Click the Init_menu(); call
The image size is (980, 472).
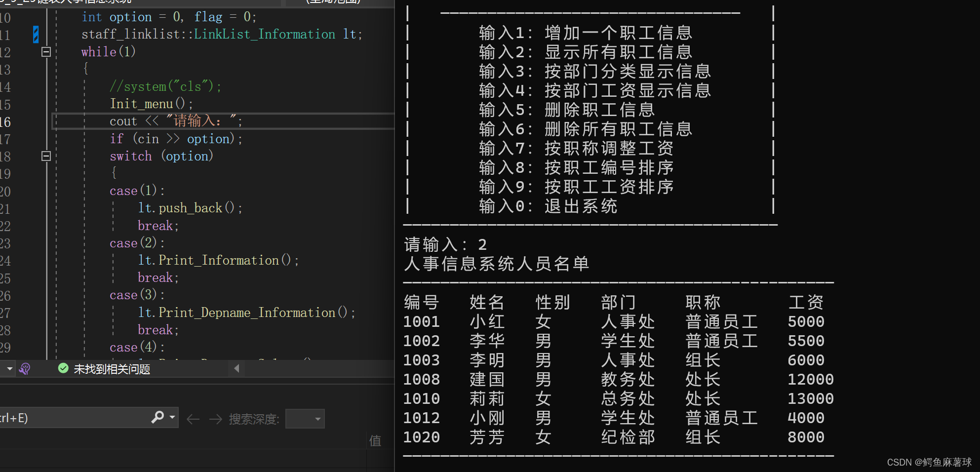152,104
